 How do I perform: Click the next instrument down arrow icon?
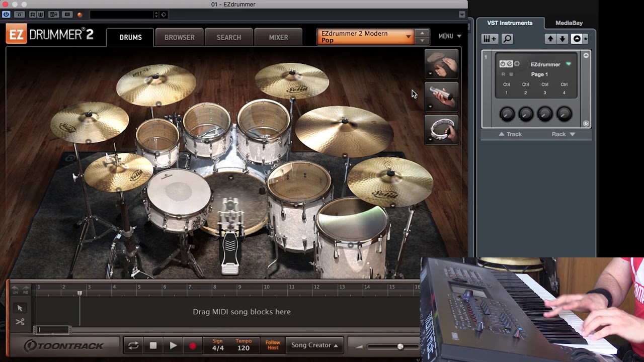[562, 39]
